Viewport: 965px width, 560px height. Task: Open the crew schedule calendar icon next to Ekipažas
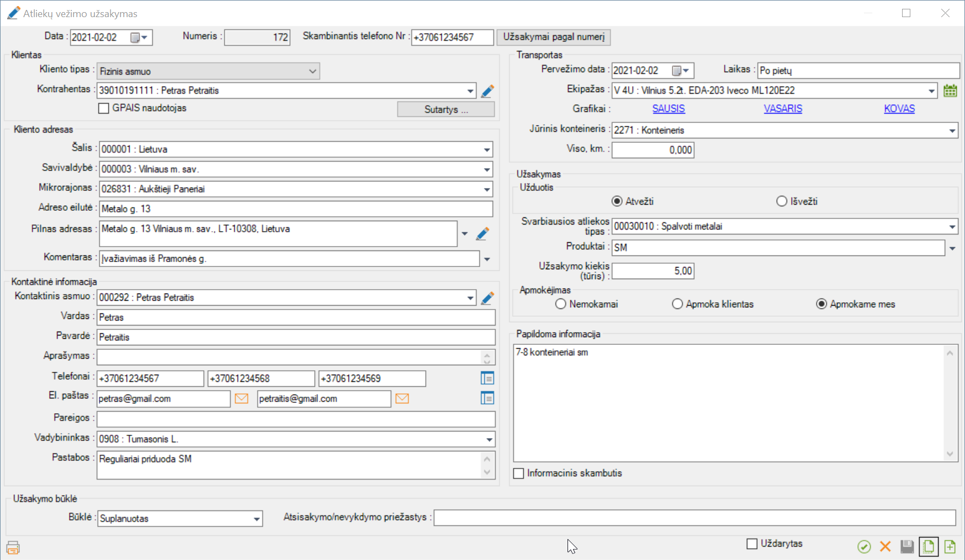click(950, 90)
